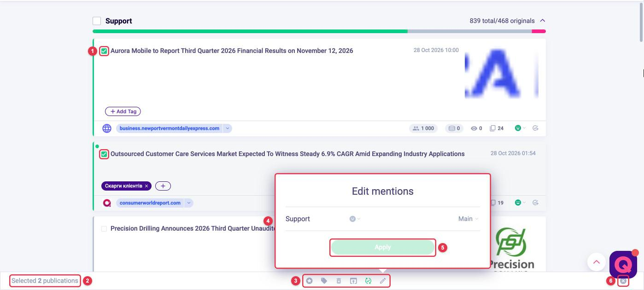Click the + Add Tag button
The height and width of the screenshot is (290, 644).
[123, 111]
